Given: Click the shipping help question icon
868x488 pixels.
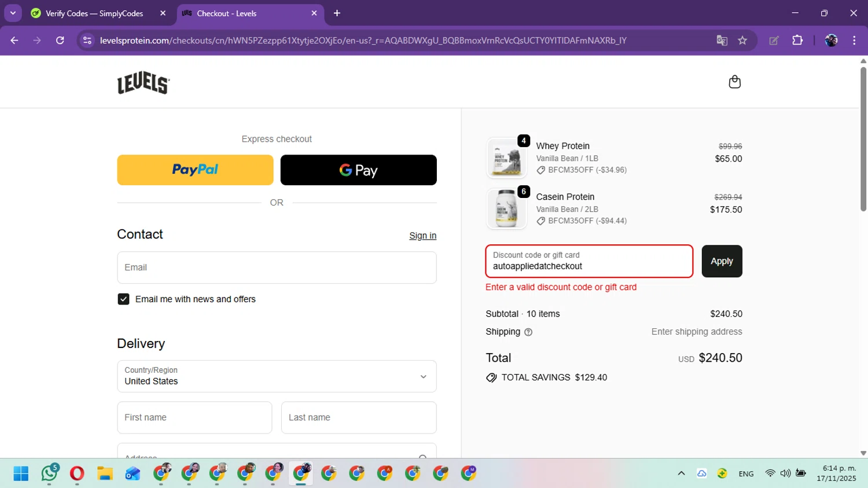Looking at the screenshot, I should pyautogui.click(x=528, y=332).
